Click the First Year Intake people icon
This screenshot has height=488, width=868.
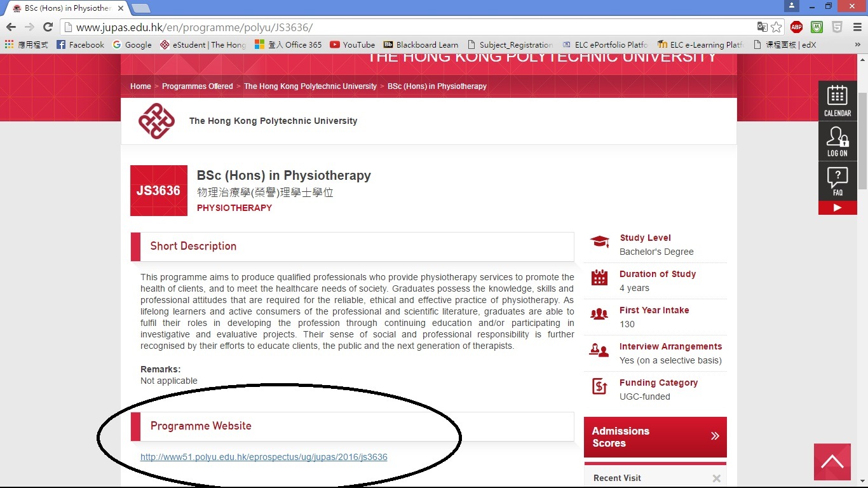click(x=599, y=314)
